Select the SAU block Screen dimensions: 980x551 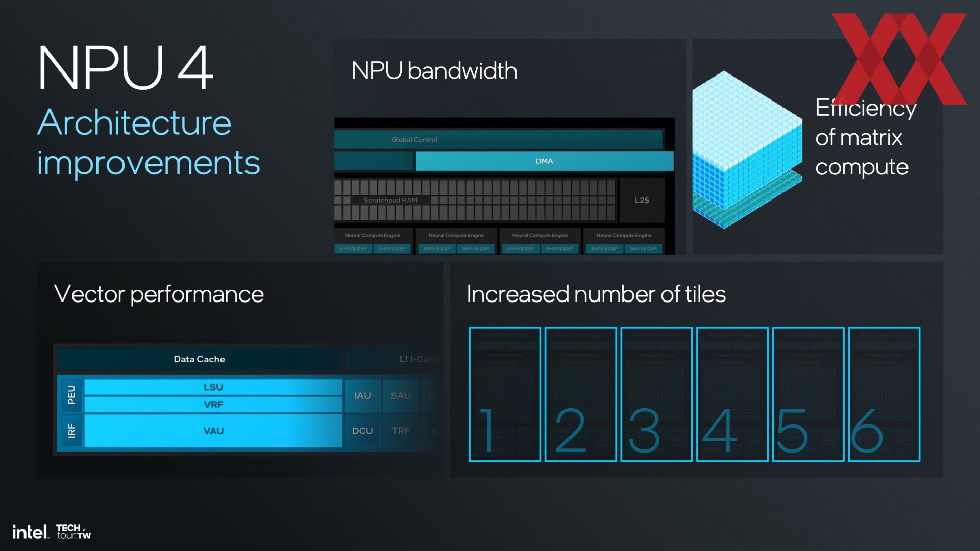tap(401, 396)
